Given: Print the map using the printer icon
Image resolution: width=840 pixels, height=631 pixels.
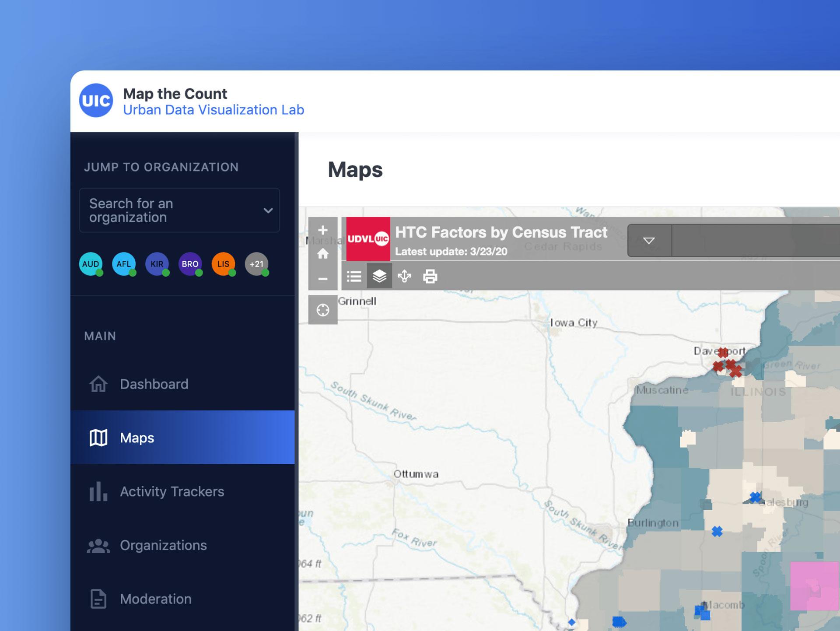Looking at the screenshot, I should [x=430, y=276].
